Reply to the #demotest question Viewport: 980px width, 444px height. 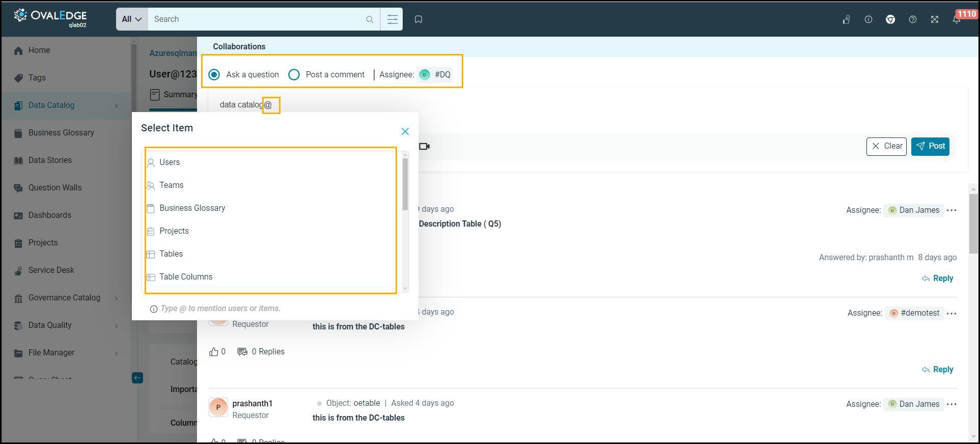(937, 370)
